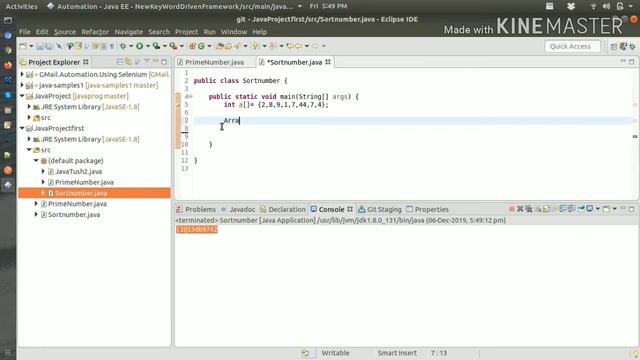The height and width of the screenshot is (360, 640).
Task: Click Activities in the top bar
Action: click(x=21, y=6)
